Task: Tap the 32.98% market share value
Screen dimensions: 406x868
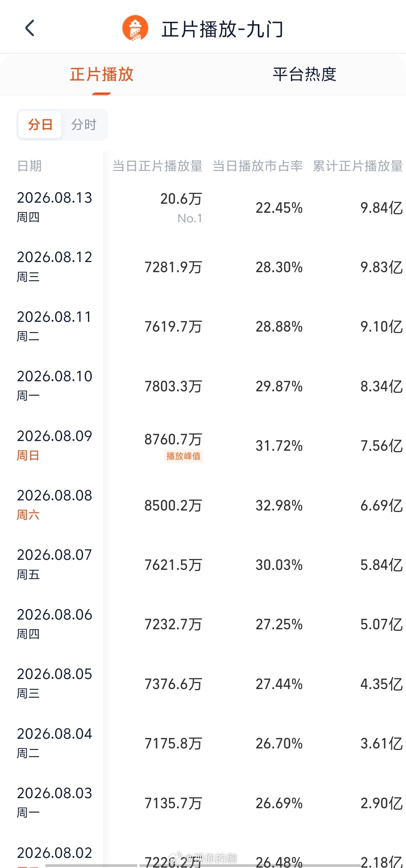Action: tap(279, 505)
